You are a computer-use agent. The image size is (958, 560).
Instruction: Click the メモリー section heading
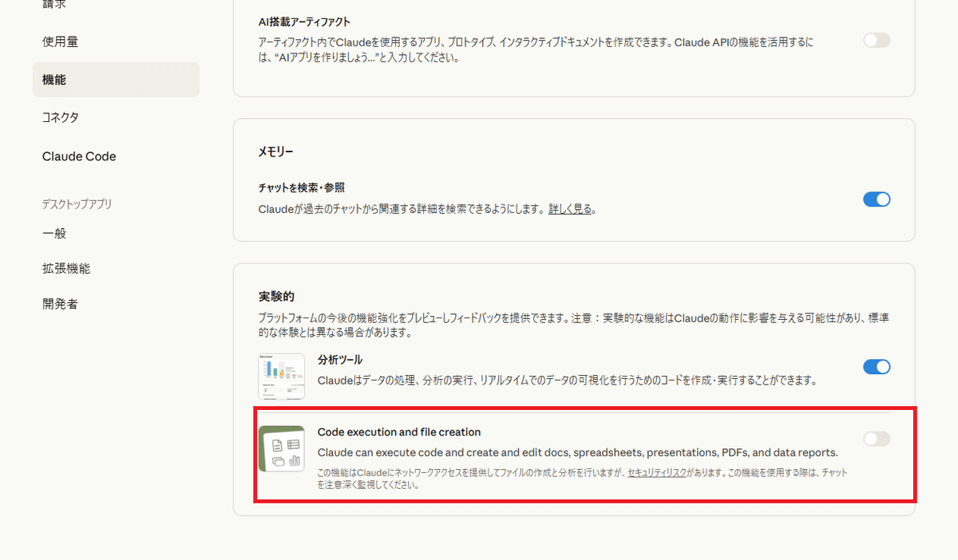276,152
